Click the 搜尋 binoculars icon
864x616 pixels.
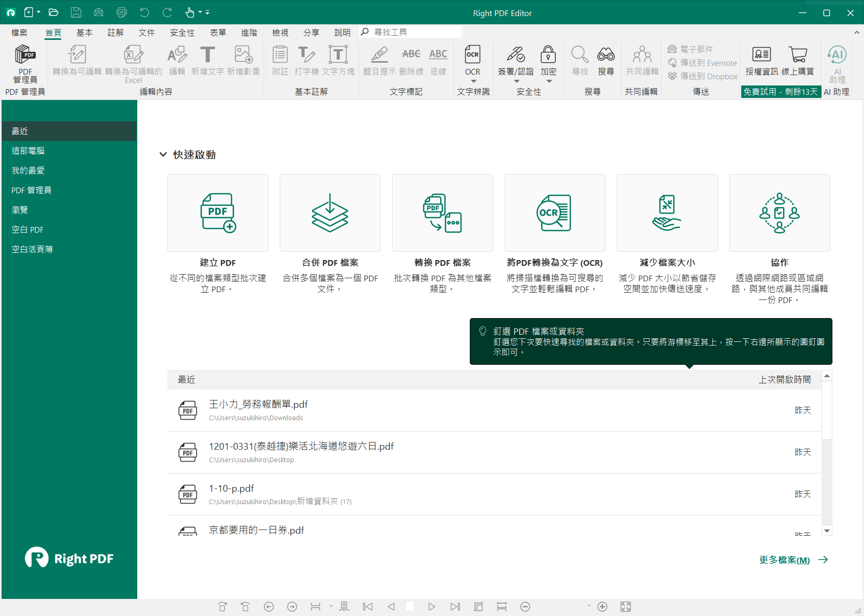[x=606, y=55]
